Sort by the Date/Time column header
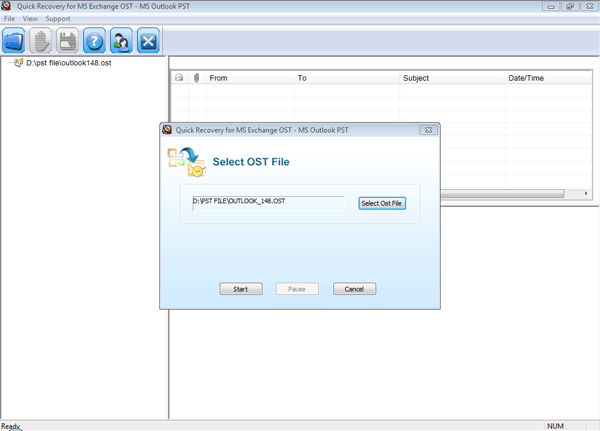 coord(548,78)
